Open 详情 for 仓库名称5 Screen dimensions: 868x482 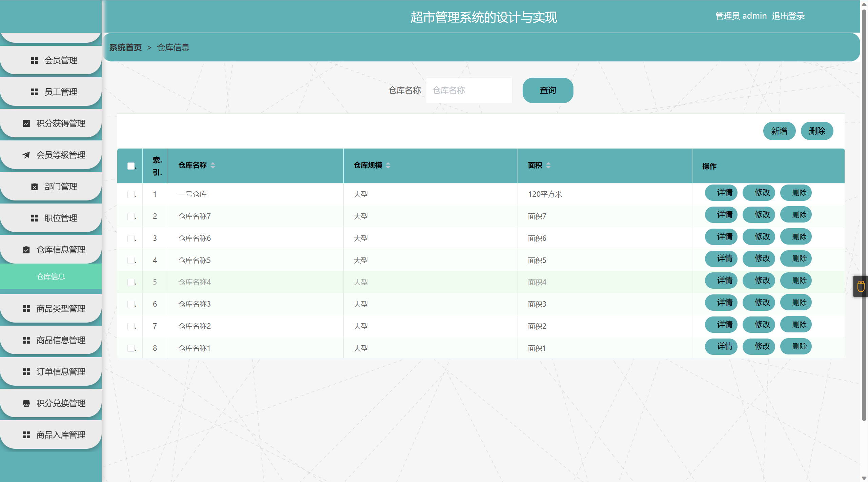(x=721, y=258)
